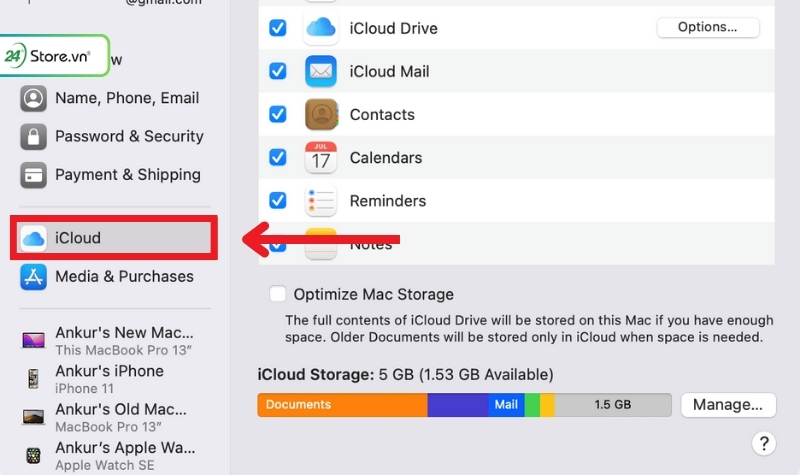Click the Ankur's iPhone device icon
Screen dimensions: 800x475
33,379
